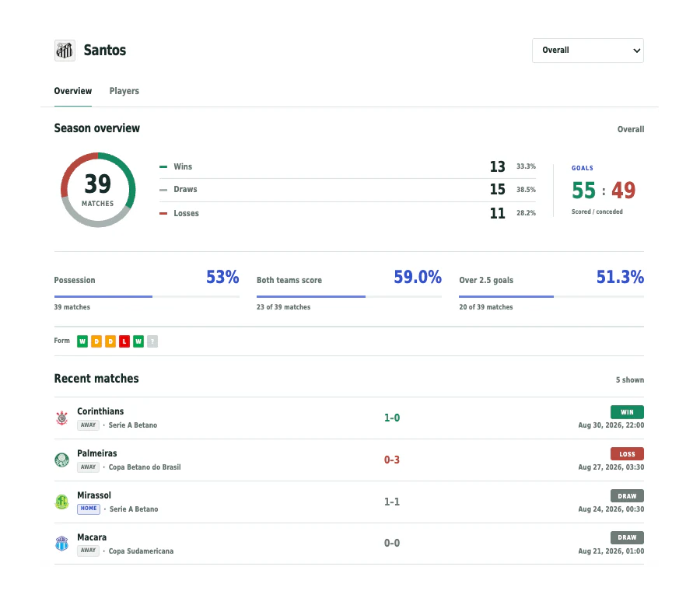Click the AWAY tag under Palmeiras
The width and height of the screenshot is (700, 591).
[88, 467]
